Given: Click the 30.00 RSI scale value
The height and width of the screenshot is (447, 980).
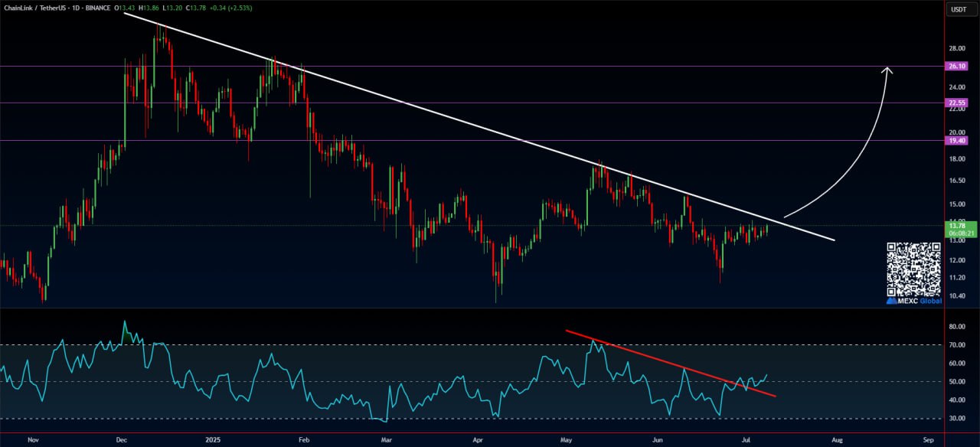Looking at the screenshot, I should pos(957,419).
